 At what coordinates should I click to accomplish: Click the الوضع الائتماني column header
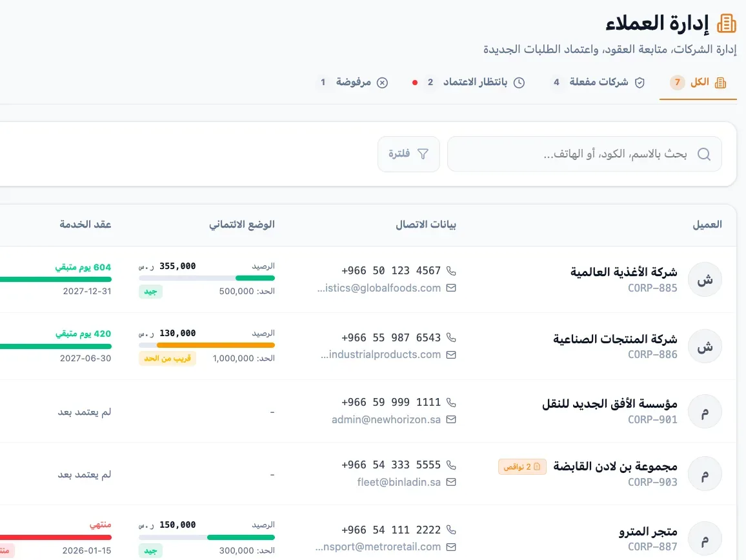point(242,225)
